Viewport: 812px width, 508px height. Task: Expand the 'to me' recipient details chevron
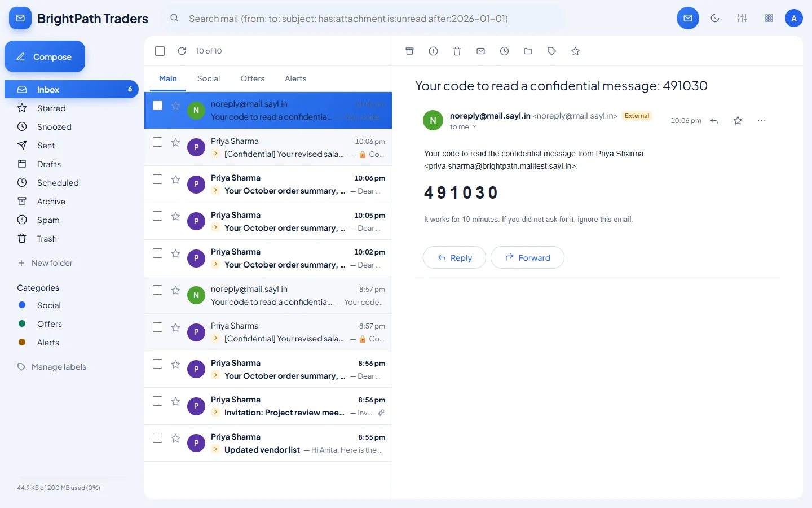pyautogui.click(x=474, y=127)
